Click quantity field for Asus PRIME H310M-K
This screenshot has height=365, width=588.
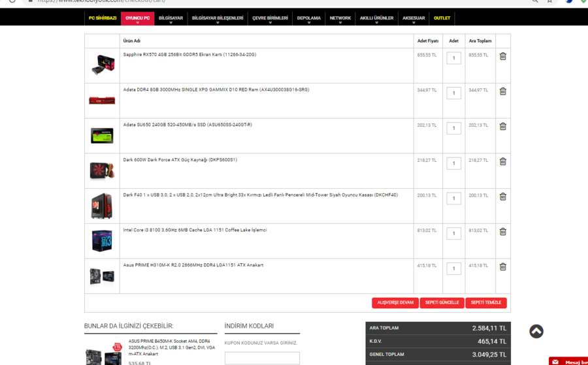point(454,268)
